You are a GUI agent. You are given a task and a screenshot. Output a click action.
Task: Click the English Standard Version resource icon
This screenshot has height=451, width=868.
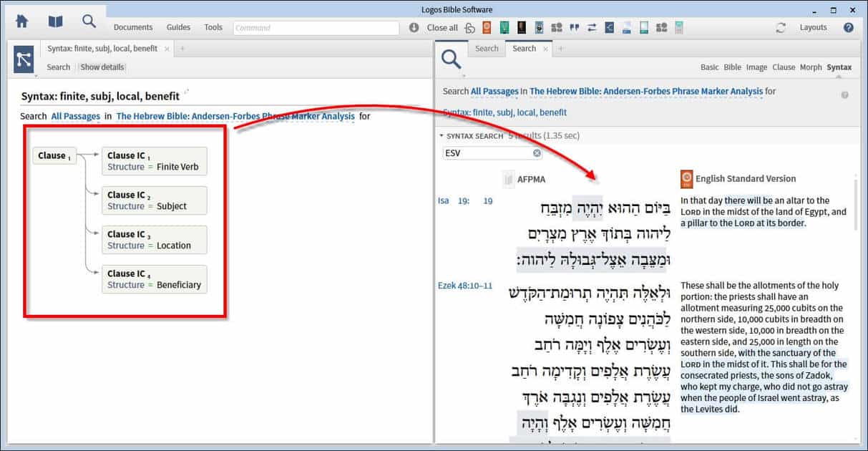tap(686, 179)
